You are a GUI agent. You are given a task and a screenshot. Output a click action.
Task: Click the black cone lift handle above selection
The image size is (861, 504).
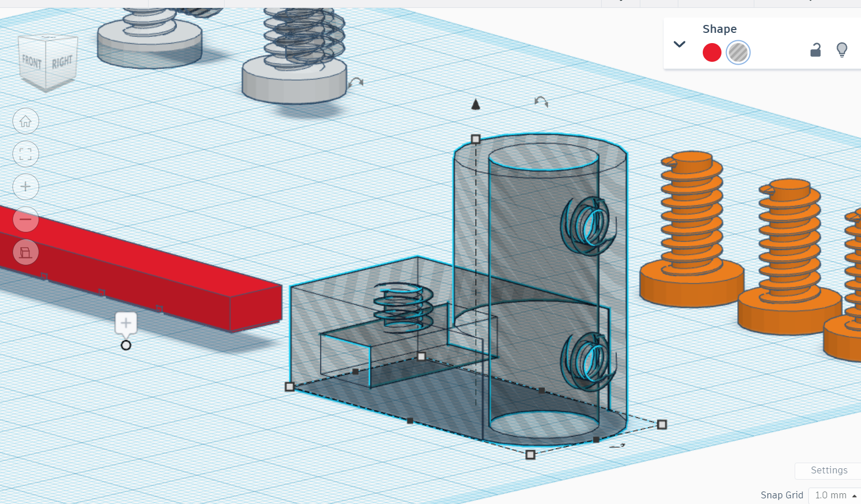click(x=476, y=104)
